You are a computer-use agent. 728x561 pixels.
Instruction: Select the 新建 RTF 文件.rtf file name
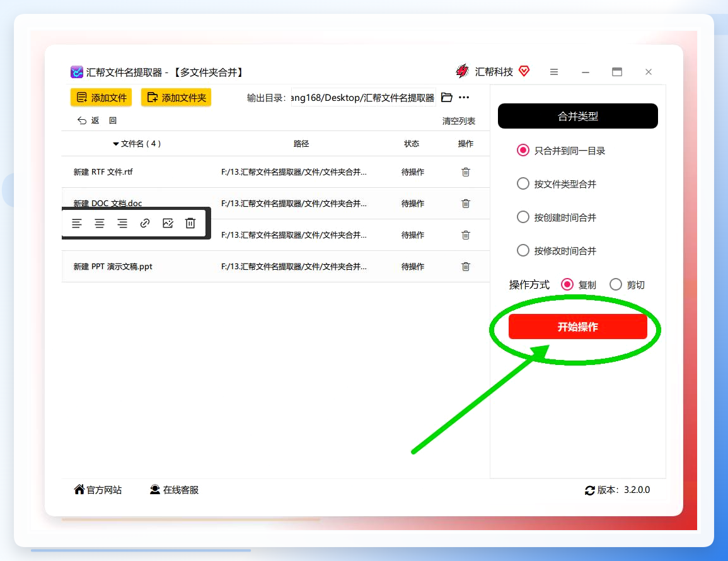click(103, 172)
